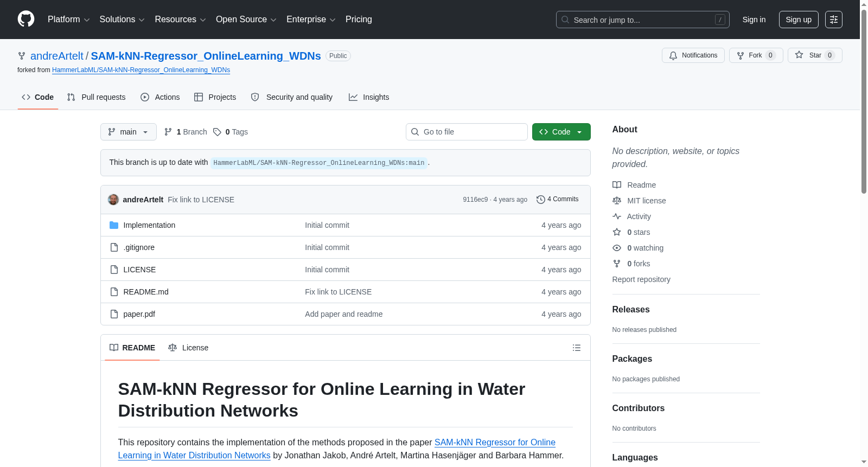The width and height of the screenshot is (868, 467).
Task: Open the Pricing page
Action: [x=359, y=20]
